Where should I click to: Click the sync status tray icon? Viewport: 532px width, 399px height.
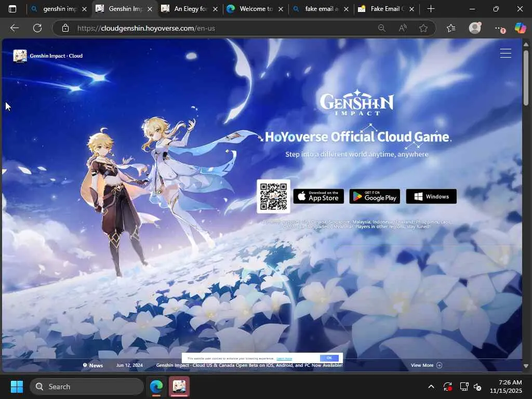[447, 387]
